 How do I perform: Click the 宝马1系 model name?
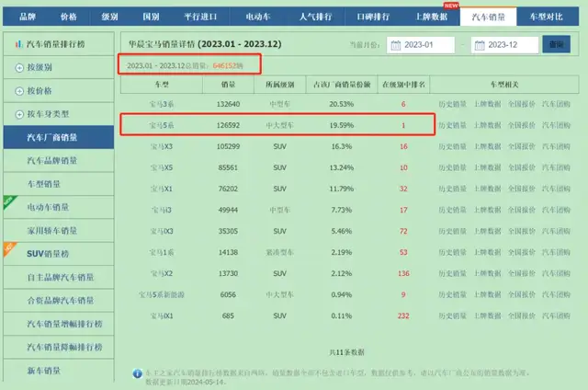click(x=162, y=252)
